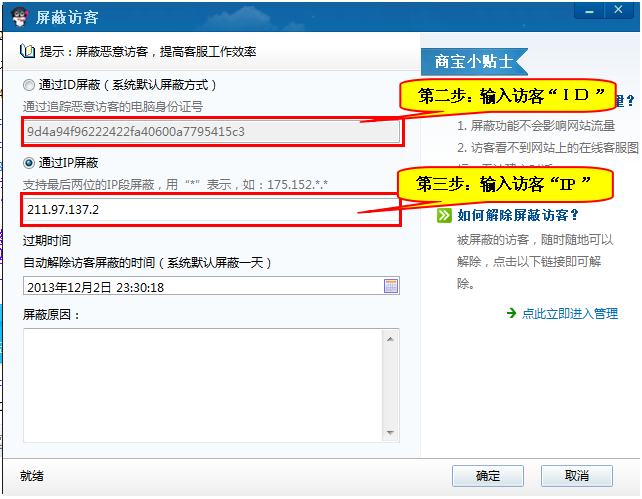
Task: Open the calendar picker for expiry time
Action: 391,287
